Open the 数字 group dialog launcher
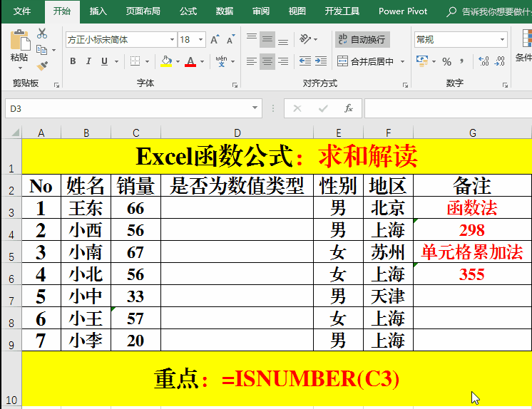The height and width of the screenshot is (409, 532). point(505,85)
